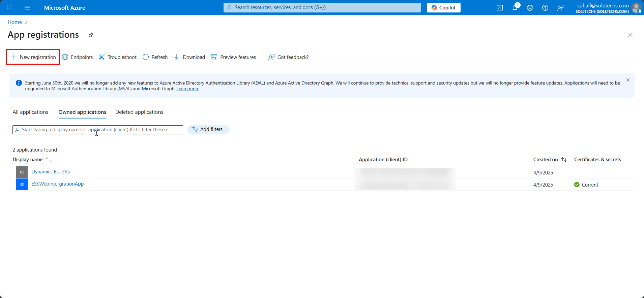
Task: Open Endpoints
Action: pos(78,57)
